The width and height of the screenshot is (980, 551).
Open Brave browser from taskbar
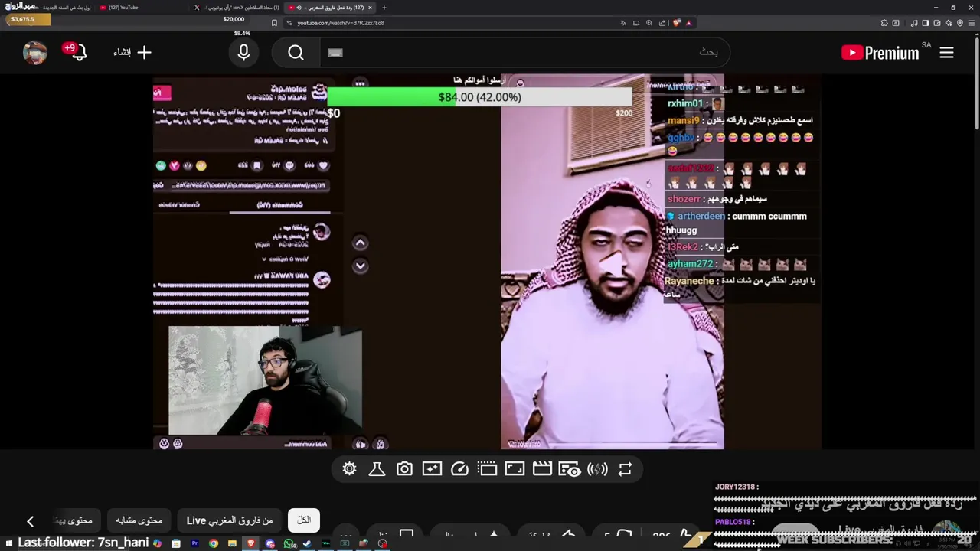[250, 543]
